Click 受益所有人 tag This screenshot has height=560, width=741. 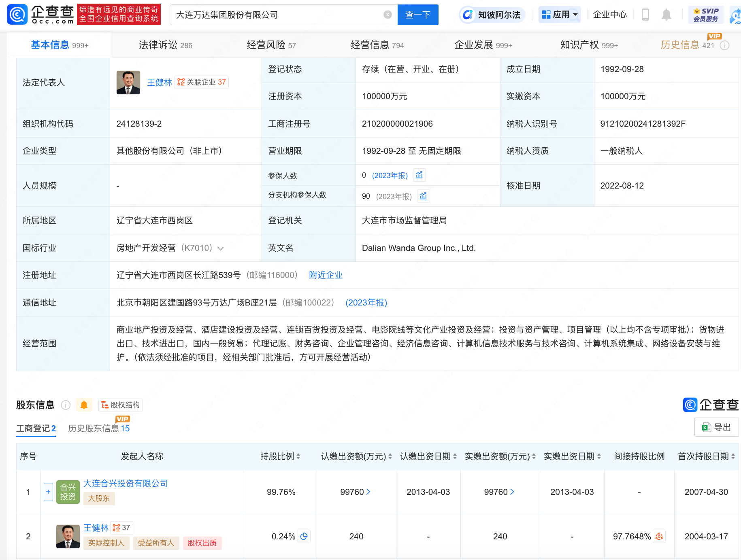tap(156, 543)
